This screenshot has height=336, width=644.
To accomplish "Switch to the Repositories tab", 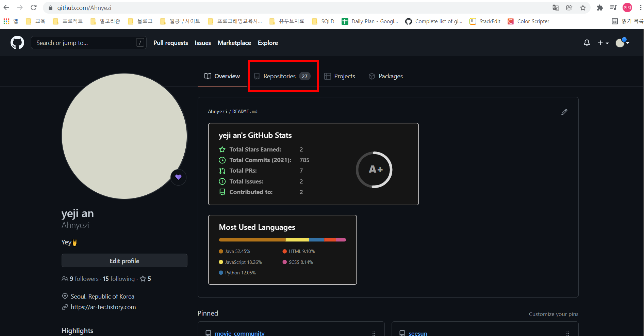I will tap(282, 76).
